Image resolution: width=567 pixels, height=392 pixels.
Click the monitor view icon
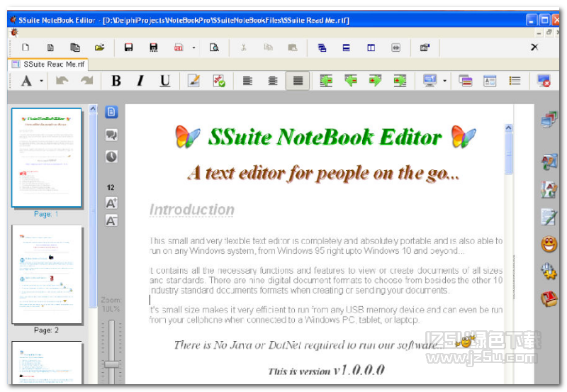[430, 81]
